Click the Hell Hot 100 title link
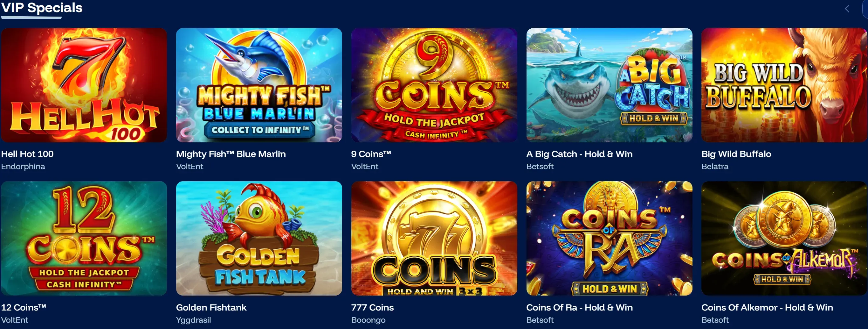 [x=27, y=154]
